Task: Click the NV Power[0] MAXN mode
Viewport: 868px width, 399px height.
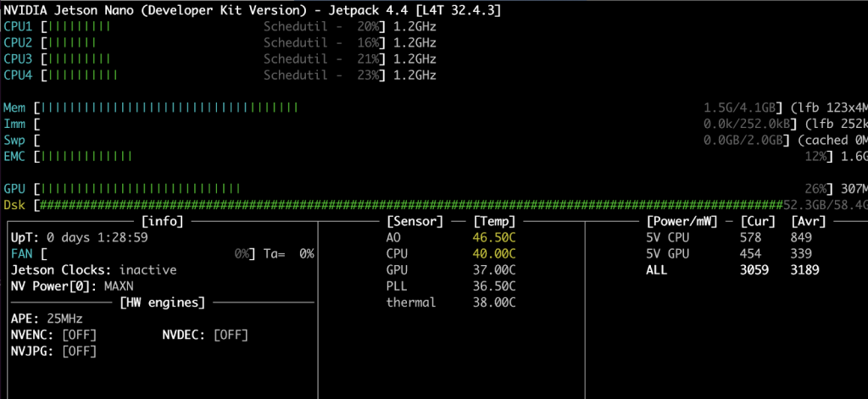Action: click(72, 286)
